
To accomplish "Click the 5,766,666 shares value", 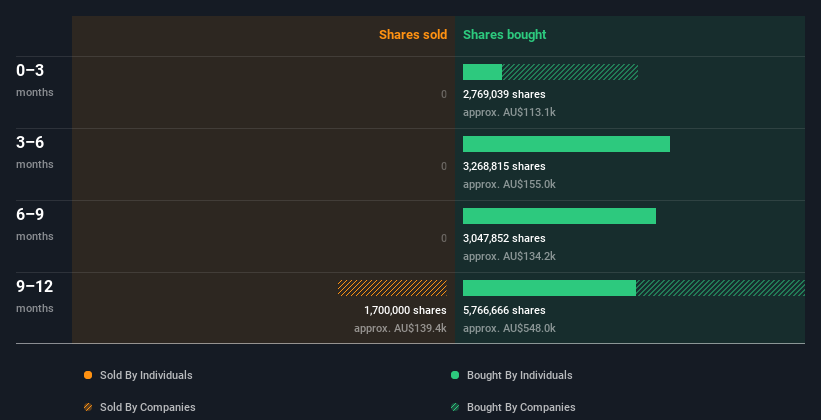I will pos(504,310).
